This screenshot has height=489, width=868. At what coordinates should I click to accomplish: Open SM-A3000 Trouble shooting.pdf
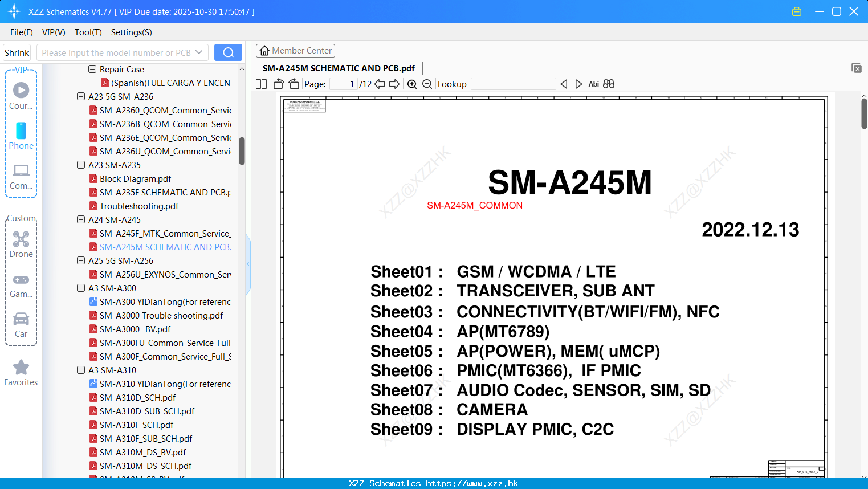pyautogui.click(x=156, y=315)
